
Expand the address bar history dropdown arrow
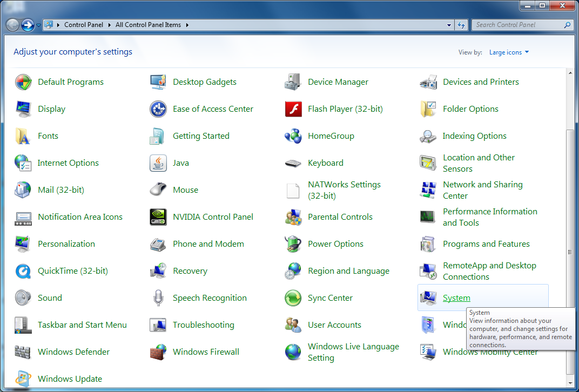point(449,25)
